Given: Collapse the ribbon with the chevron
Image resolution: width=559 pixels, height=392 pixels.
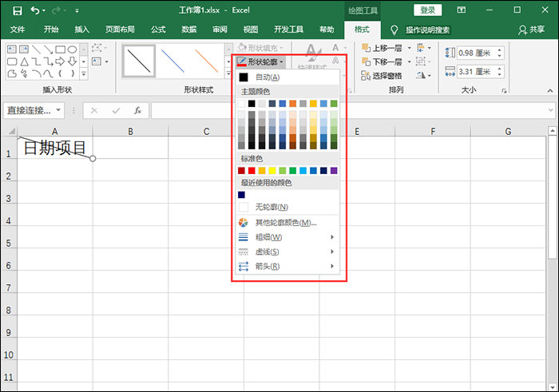Looking at the screenshot, I should pos(550,91).
